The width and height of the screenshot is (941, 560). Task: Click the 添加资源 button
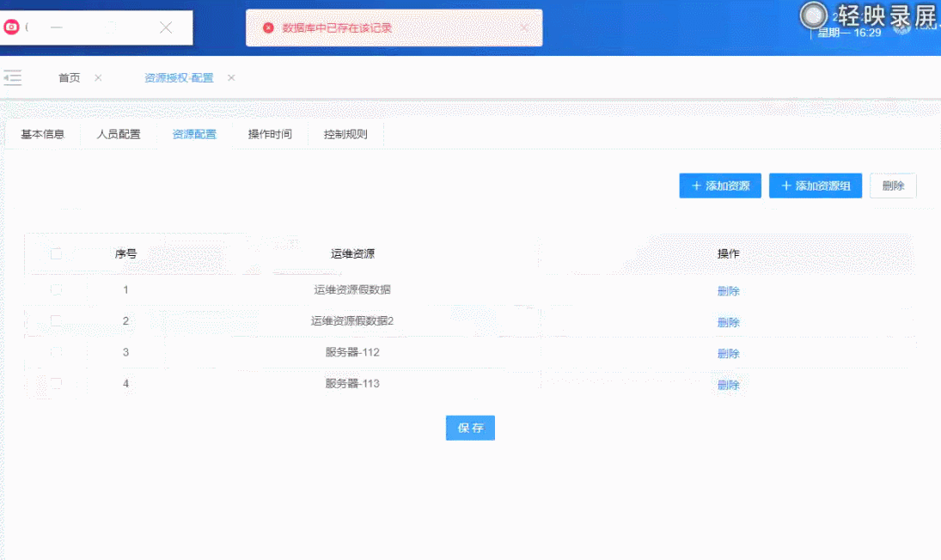click(x=720, y=186)
